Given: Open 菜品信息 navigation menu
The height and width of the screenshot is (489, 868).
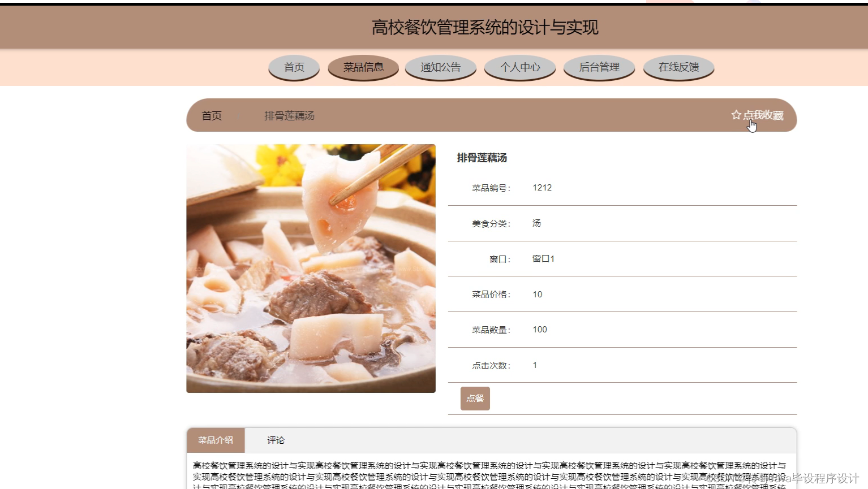Looking at the screenshot, I should (363, 67).
